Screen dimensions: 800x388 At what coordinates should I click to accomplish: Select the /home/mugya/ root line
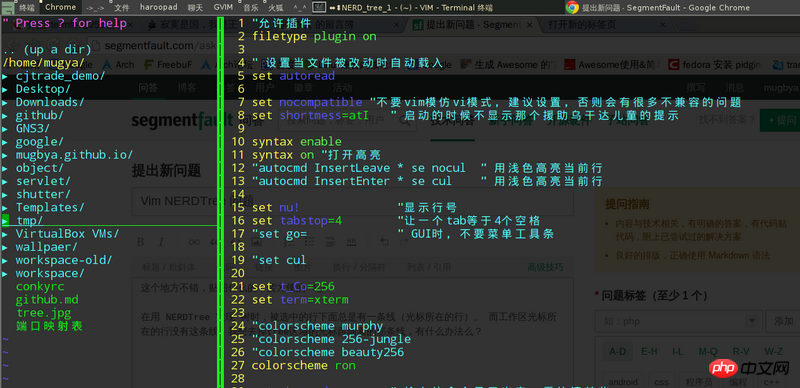click(x=43, y=63)
